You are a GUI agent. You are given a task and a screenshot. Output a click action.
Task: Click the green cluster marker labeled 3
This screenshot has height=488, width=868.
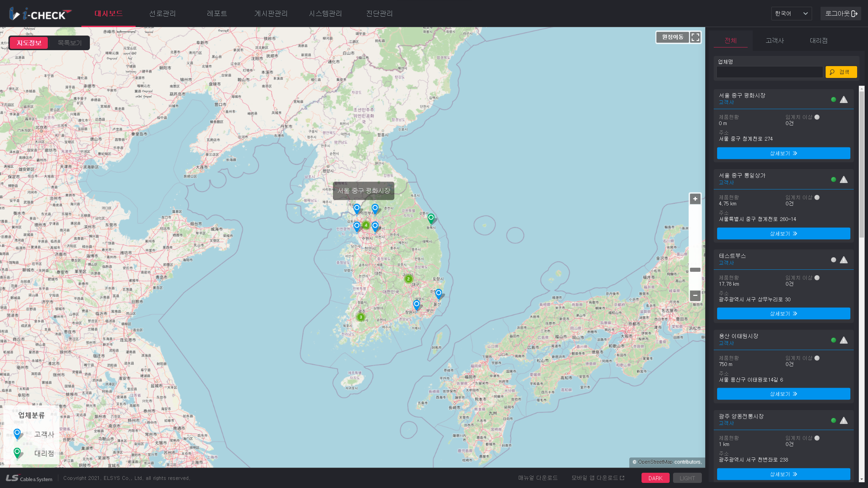coord(361,317)
